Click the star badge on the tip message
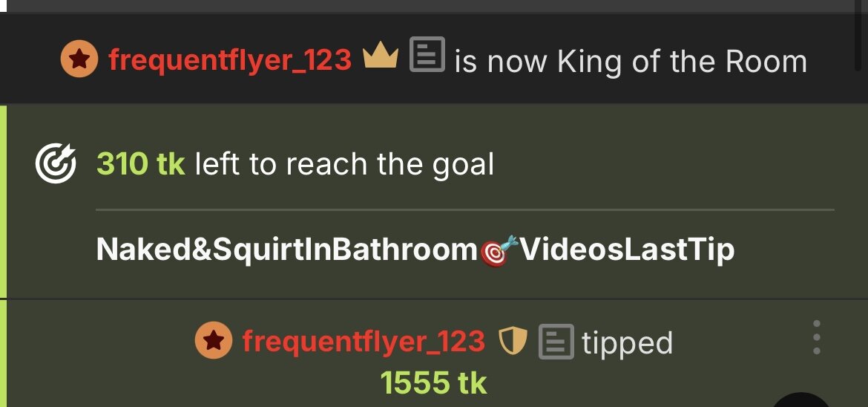This screenshot has width=868, height=407. [x=213, y=340]
